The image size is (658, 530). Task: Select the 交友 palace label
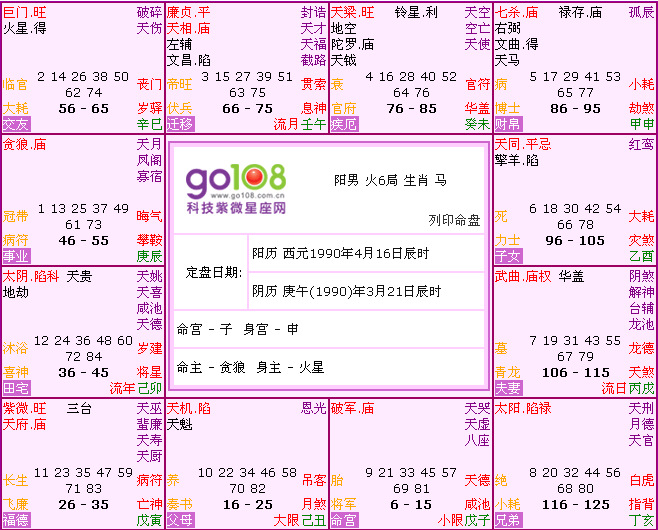point(16,124)
